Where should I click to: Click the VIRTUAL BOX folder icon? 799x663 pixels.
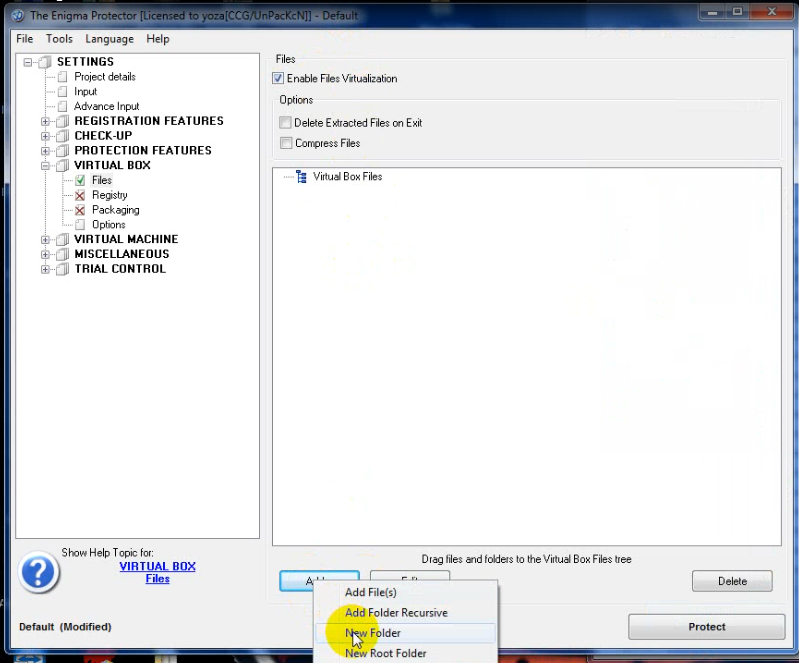(x=63, y=166)
